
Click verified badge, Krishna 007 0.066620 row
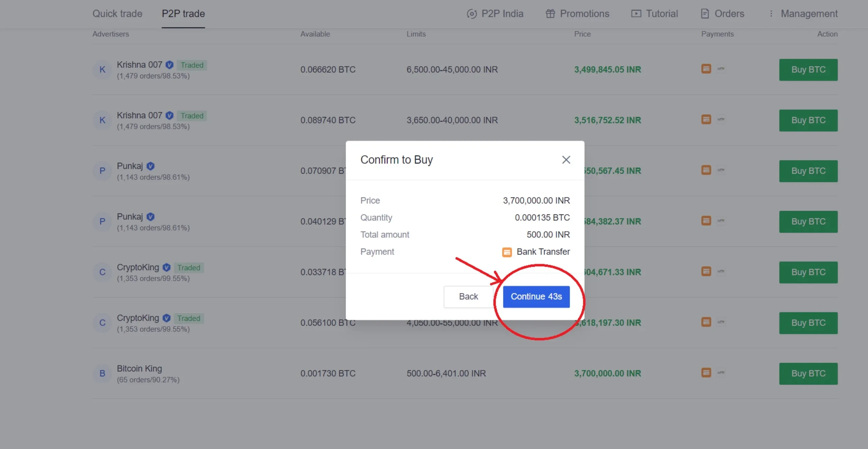pyautogui.click(x=170, y=65)
